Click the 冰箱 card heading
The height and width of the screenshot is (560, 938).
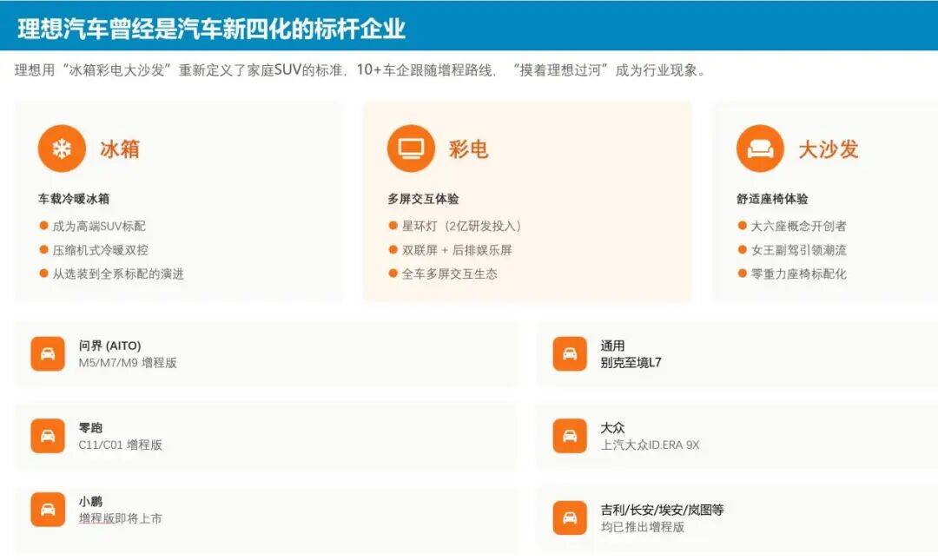(120, 149)
